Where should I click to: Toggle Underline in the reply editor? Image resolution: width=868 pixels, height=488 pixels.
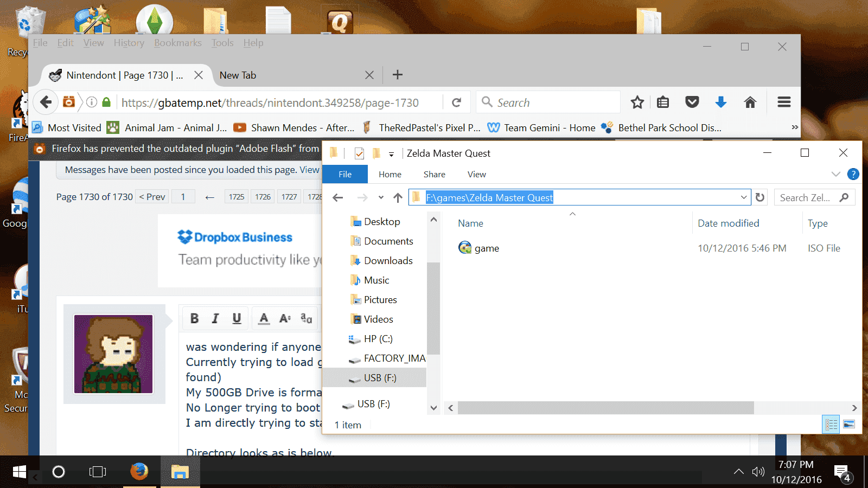[x=237, y=318]
